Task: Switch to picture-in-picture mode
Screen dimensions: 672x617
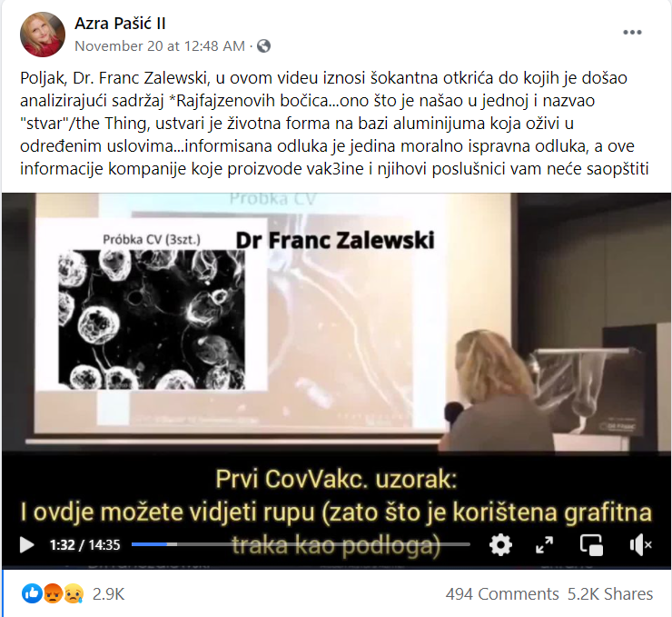Action: [x=591, y=545]
